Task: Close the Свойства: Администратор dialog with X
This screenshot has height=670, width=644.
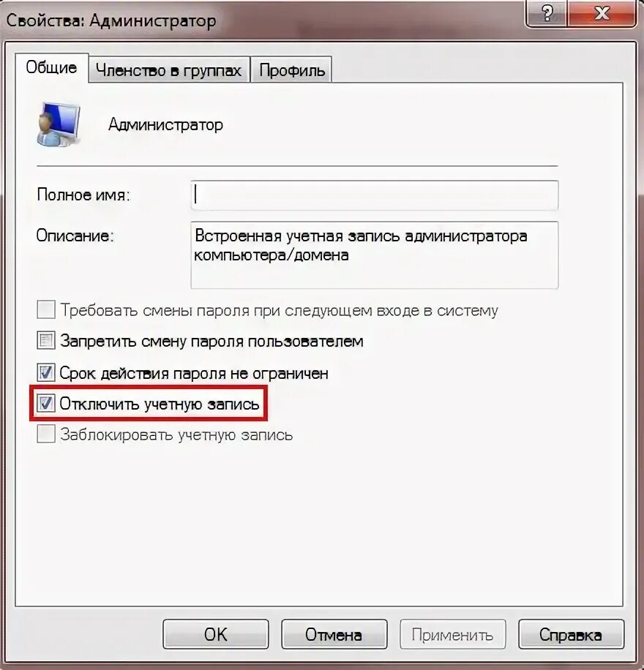Action: [602, 14]
